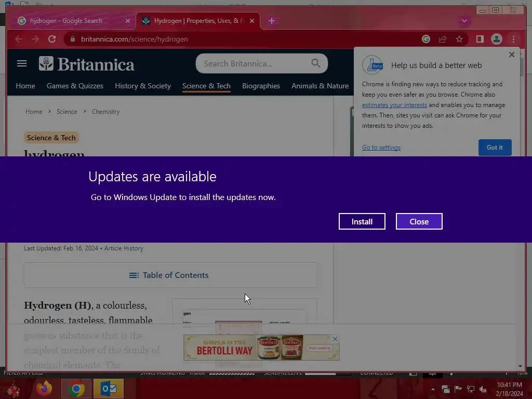Close the Help us build popup
Screen dimensions: 532x399
tap(512, 55)
